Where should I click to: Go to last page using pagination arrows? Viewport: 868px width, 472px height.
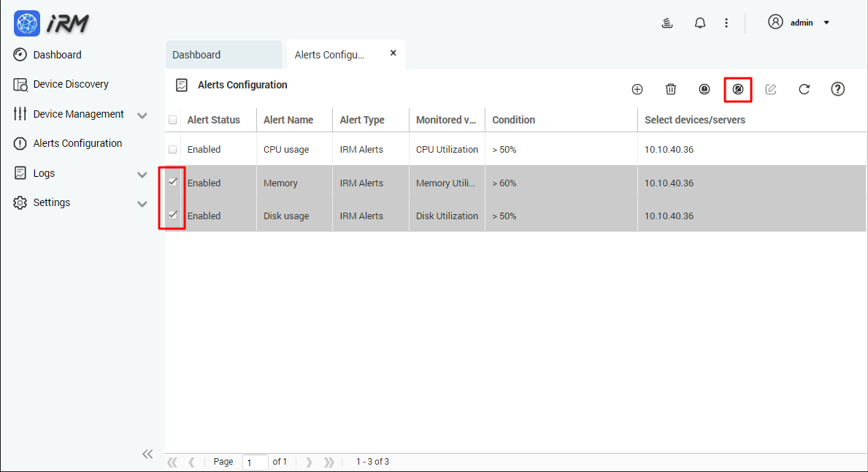click(x=329, y=461)
